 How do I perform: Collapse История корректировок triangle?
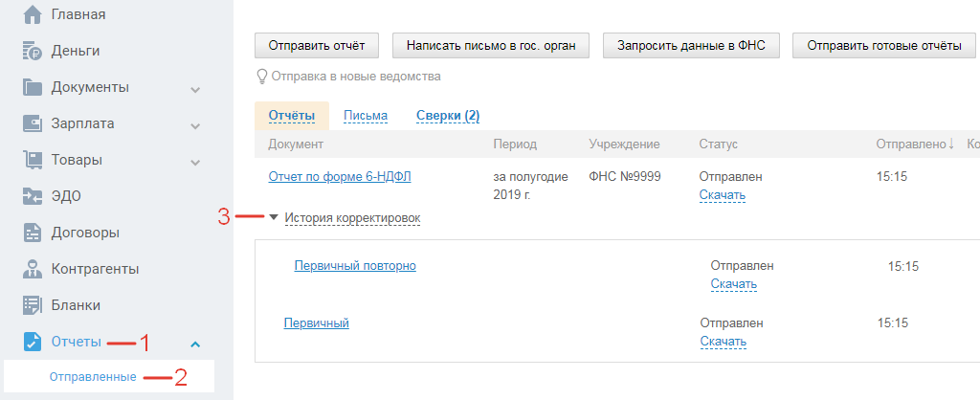point(274,217)
